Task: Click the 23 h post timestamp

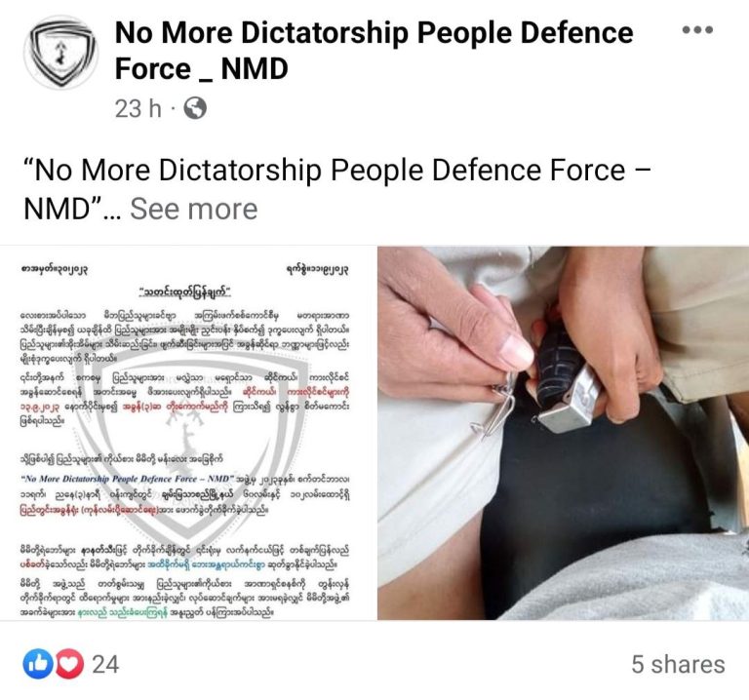Action: (138, 108)
